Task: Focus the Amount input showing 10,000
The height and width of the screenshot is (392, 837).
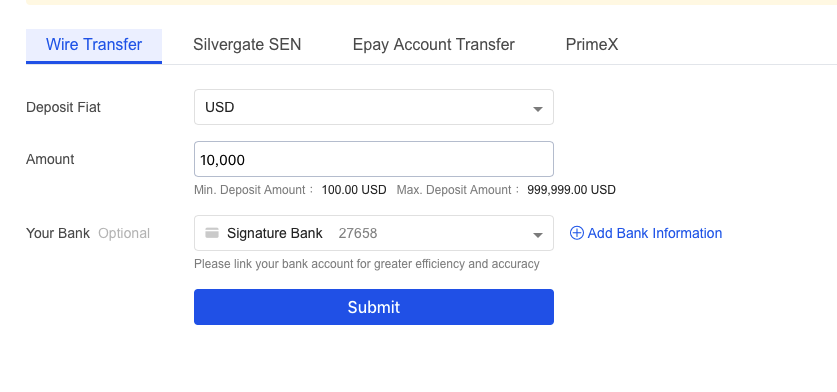Action: click(374, 159)
